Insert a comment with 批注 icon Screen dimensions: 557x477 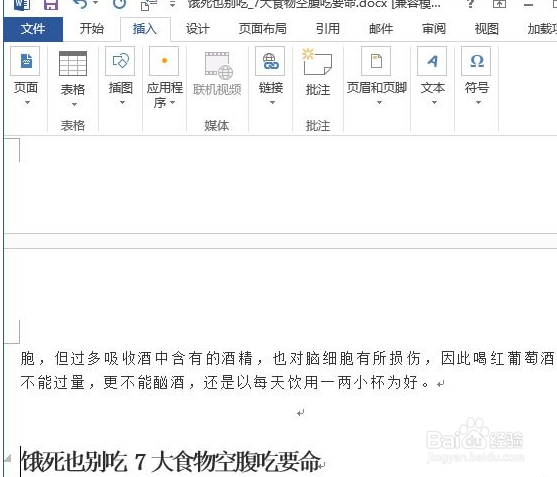317,62
